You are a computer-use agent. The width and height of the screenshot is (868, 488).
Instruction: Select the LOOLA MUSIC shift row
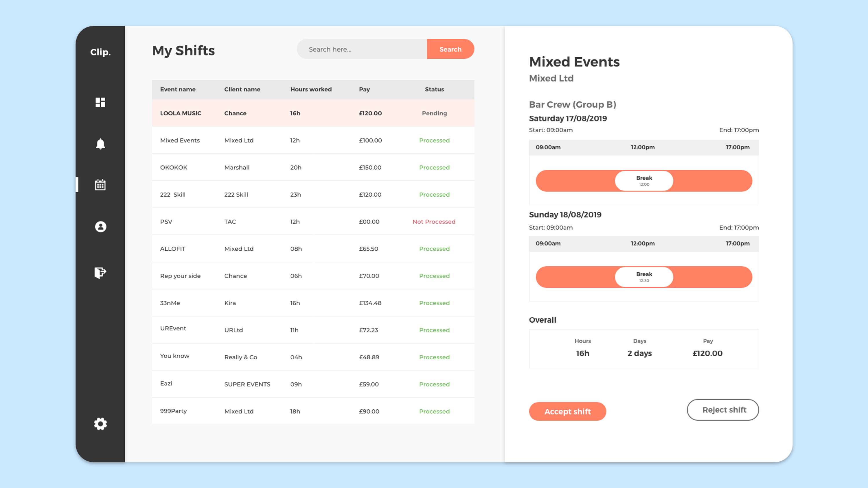click(x=313, y=113)
